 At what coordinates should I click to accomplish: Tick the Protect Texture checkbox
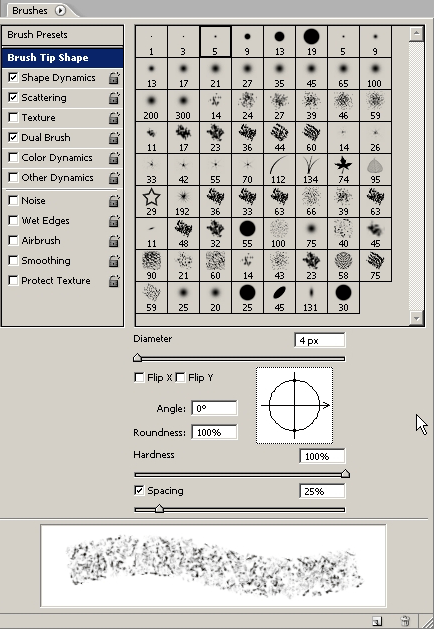pos(13,280)
